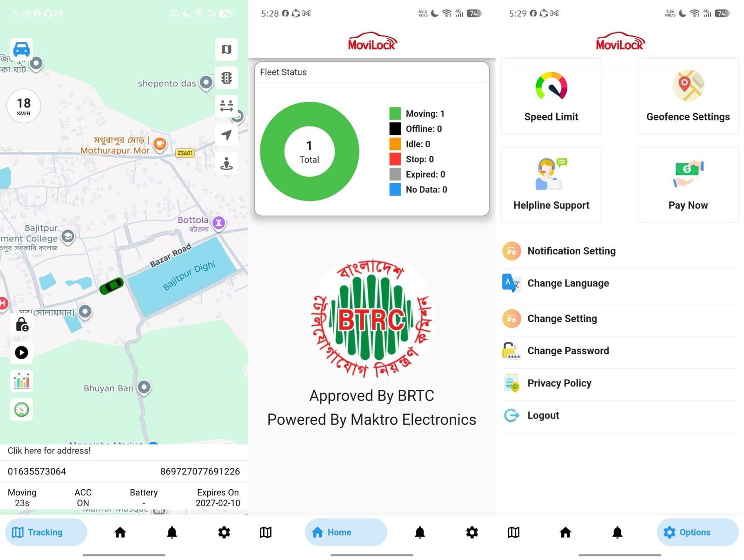Tap Logout in options list
The height and width of the screenshot is (560, 744).
point(543,415)
